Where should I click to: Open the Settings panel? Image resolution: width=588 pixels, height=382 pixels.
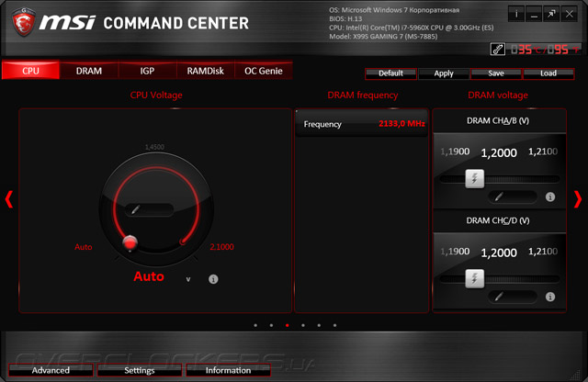[140, 370]
